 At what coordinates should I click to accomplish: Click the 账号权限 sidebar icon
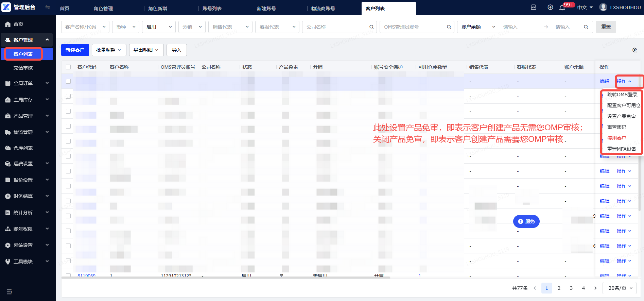pyautogui.click(x=8, y=229)
